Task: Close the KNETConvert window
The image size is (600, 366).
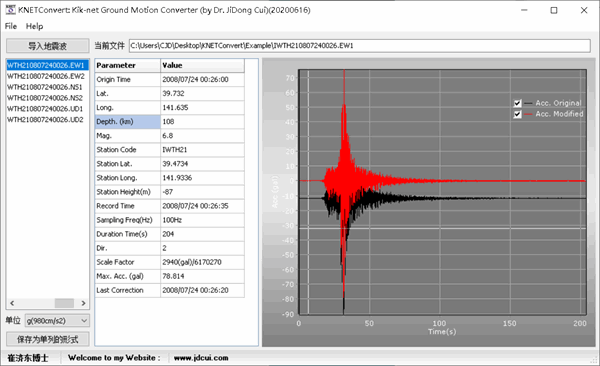Action: pos(584,10)
